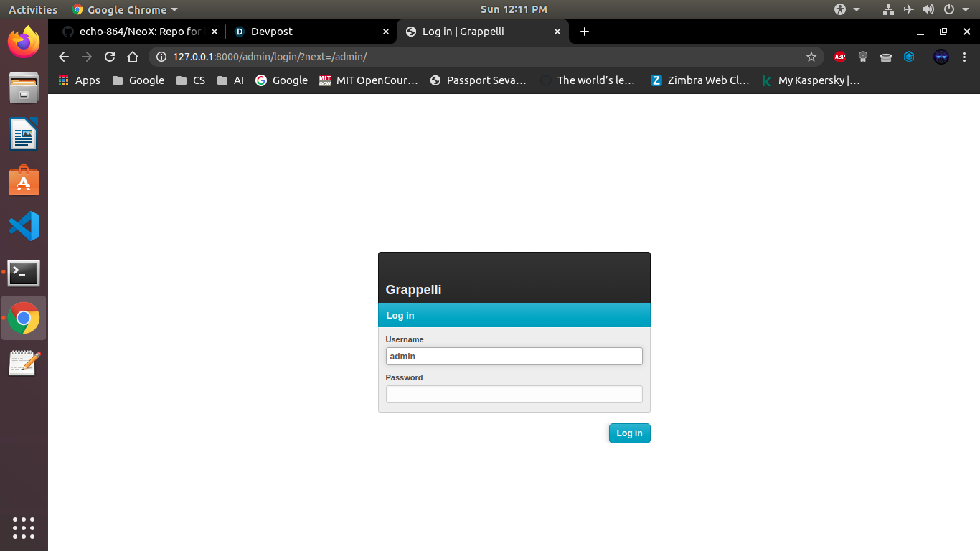Screen dimensions: 980x551
Task: Open Ubuntu Software store icon
Action: 24,180
